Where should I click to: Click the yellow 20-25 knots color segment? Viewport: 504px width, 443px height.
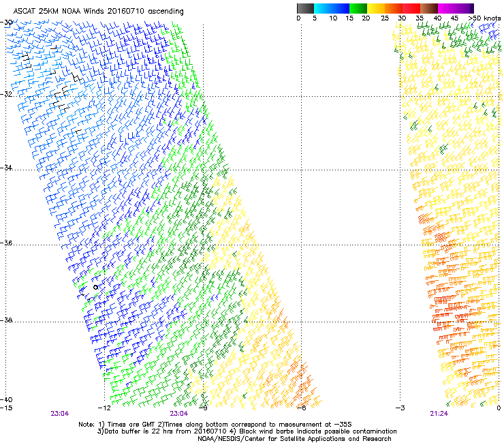click(376, 8)
